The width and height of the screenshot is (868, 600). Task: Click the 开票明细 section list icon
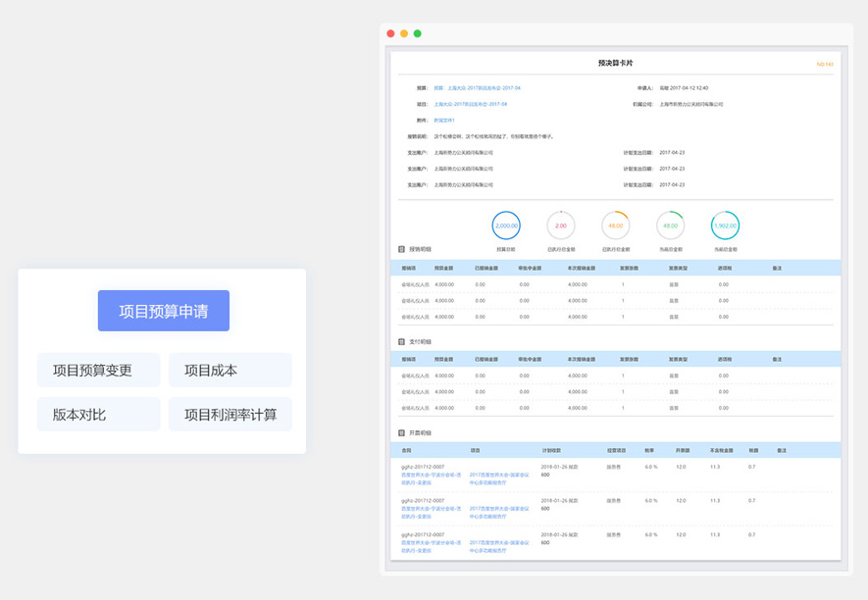click(x=401, y=432)
